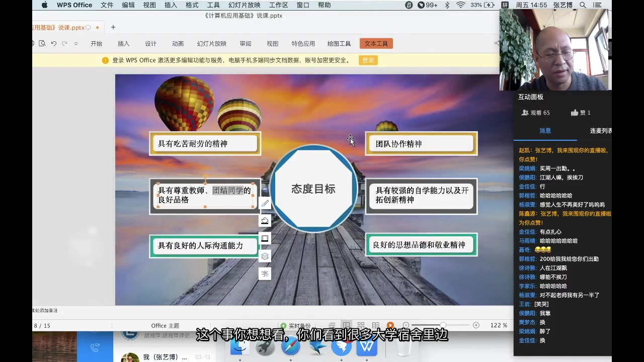Click the redo arrow in toolbar
This screenshot has width=644, height=362.
pos(64,44)
